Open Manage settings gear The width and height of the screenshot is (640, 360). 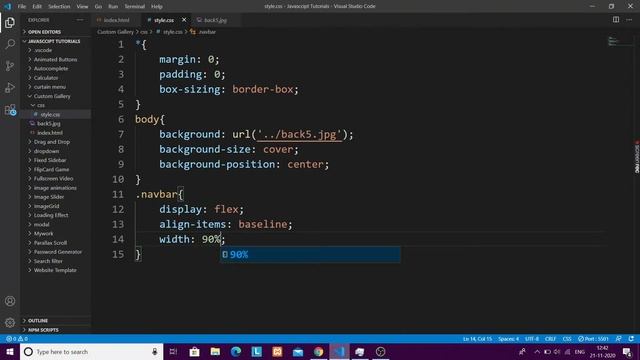pyautogui.click(x=10, y=323)
